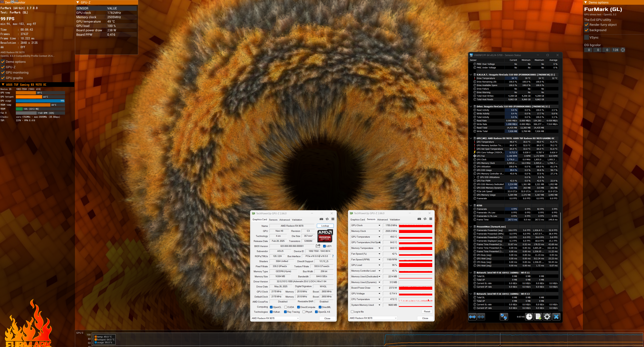This screenshot has height=347, width=644.
Task: Toggle UEFI checkbox in GPU-Z
Action: coord(324,246)
